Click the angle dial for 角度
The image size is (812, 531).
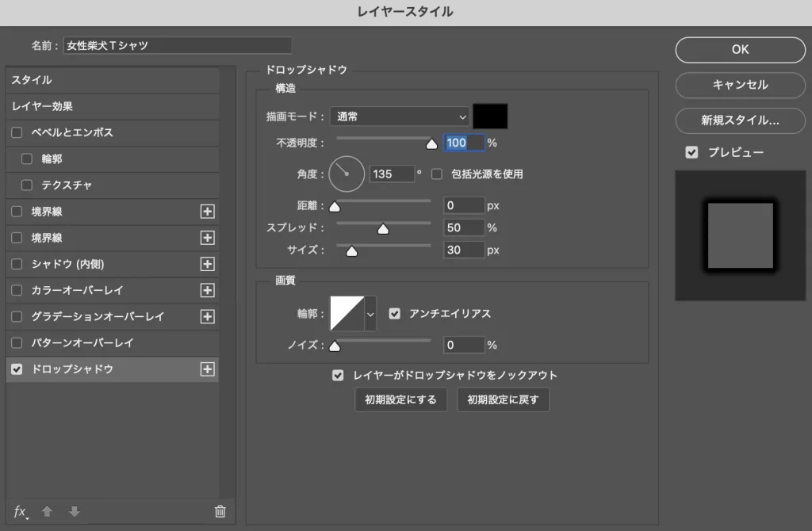347,174
